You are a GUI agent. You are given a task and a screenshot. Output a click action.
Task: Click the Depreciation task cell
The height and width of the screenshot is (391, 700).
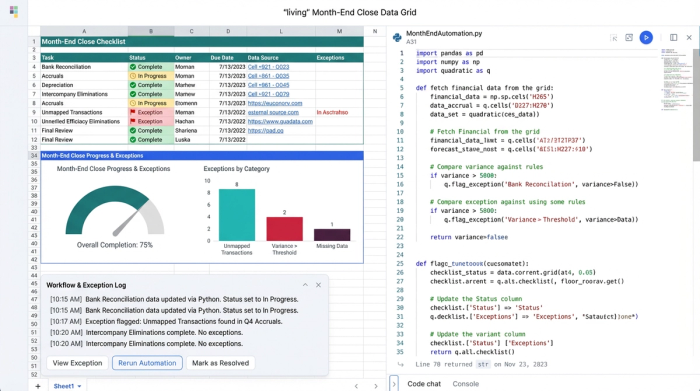click(84, 85)
